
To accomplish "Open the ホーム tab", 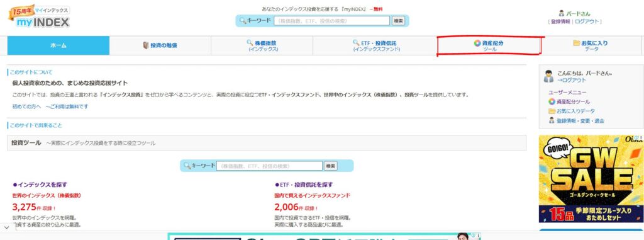I will click(58, 45).
